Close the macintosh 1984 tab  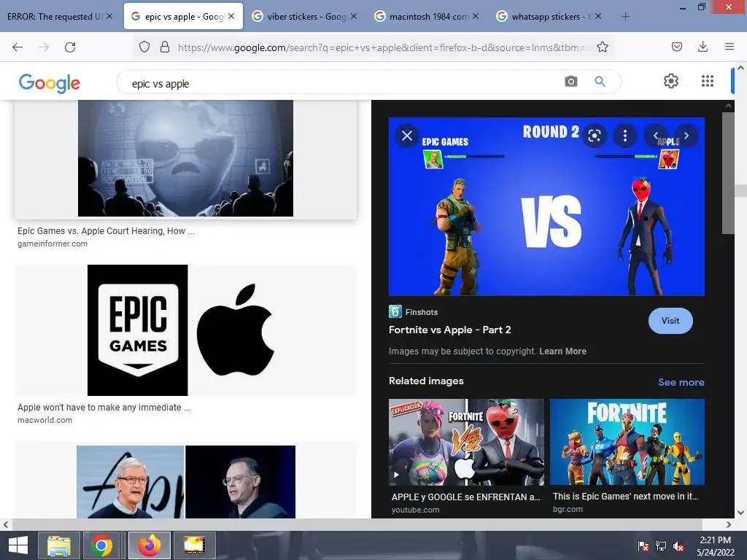[x=476, y=16]
